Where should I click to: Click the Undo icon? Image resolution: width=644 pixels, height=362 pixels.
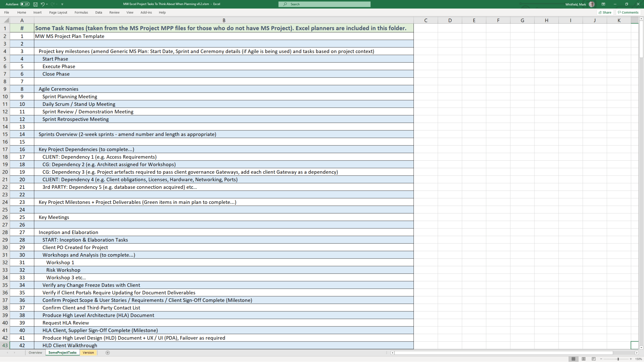point(43,4)
